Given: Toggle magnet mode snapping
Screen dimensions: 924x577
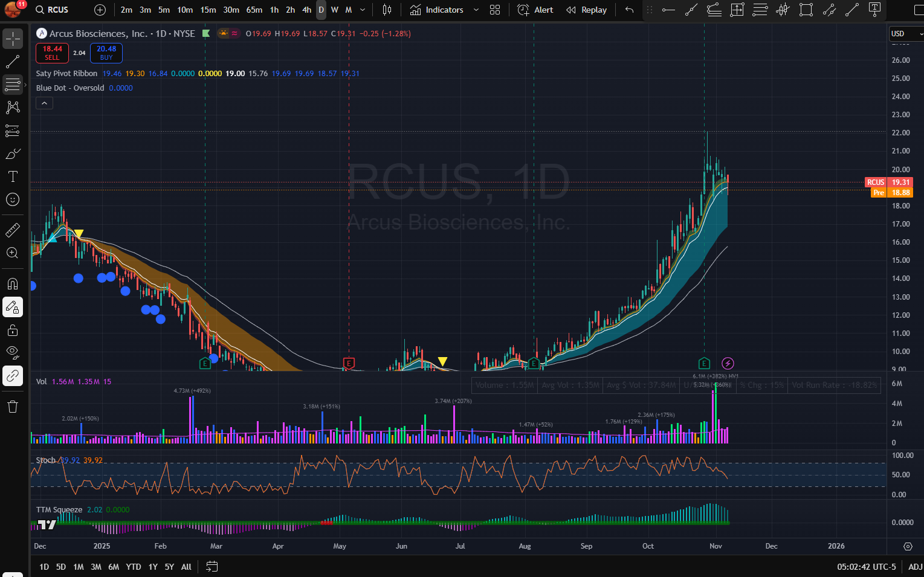Looking at the screenshot, I should [x=13, y=284].
